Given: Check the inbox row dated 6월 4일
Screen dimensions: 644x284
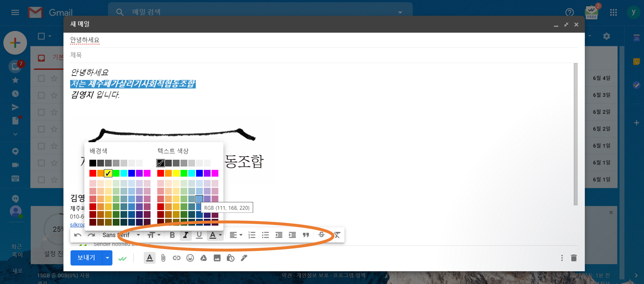Looking at the screenshot, I should (41, 78).
